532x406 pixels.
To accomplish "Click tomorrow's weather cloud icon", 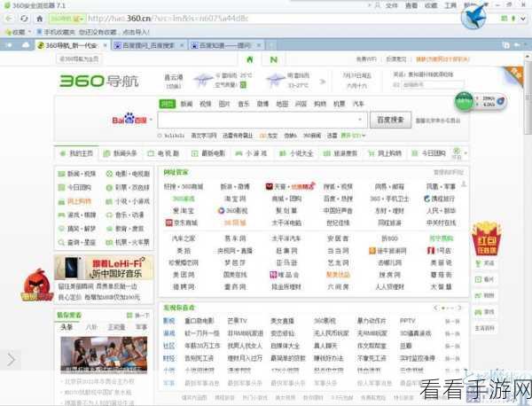I will tap(275, 80).
